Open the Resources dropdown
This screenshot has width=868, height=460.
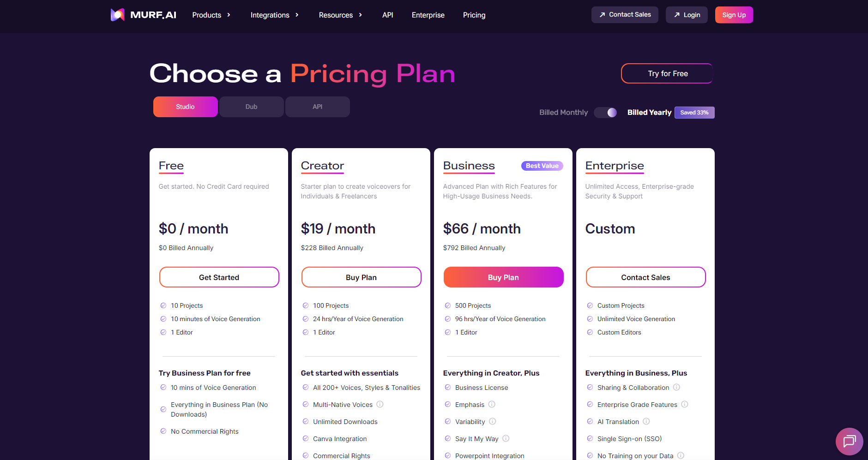pos(340,15)
